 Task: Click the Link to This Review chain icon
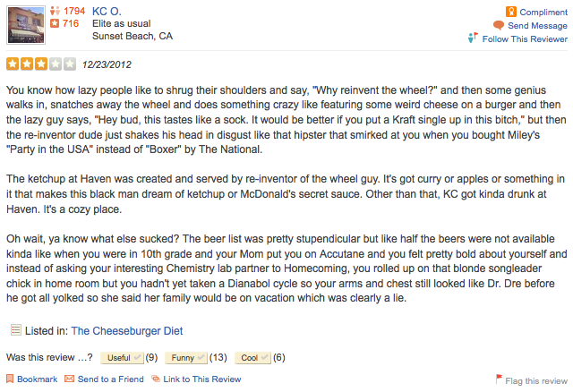155,379
